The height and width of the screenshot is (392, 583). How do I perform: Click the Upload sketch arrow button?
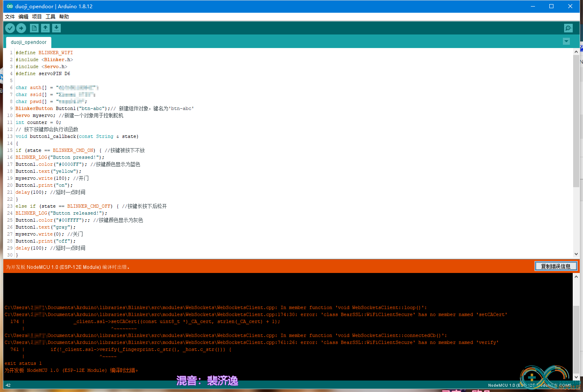(21, 28)
